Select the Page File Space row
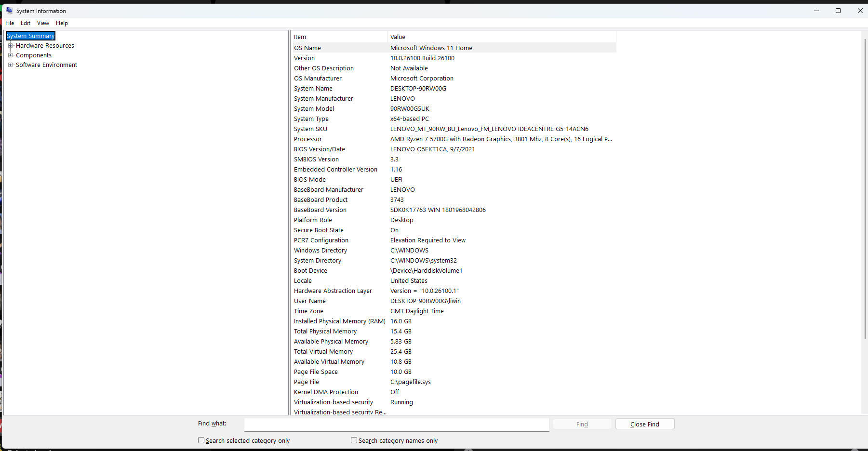The height and width of the screenshot is (451, 868). coord(454,372)
